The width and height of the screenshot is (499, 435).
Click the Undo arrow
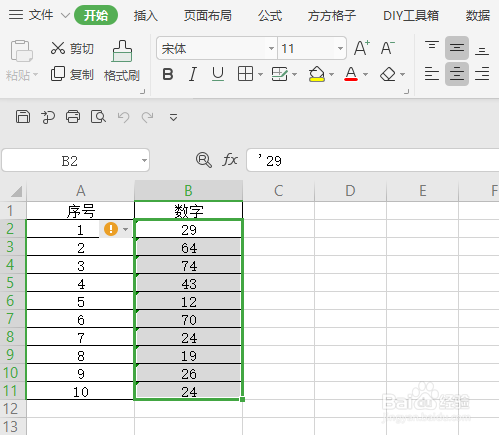click(x=123, y=117)
